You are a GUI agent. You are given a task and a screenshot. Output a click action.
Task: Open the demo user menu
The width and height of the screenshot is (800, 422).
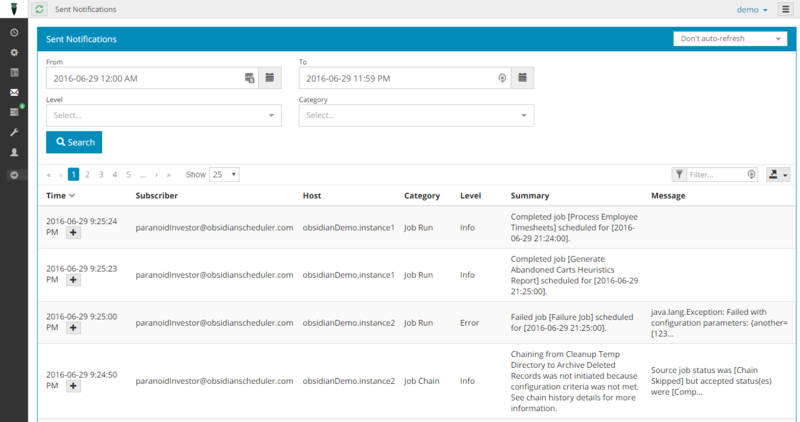[752, 10]
